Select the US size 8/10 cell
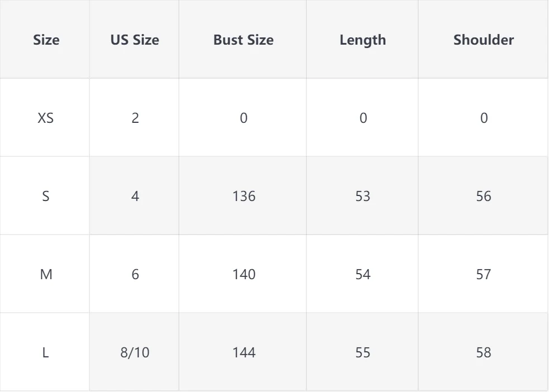 [x=134, y=353]
